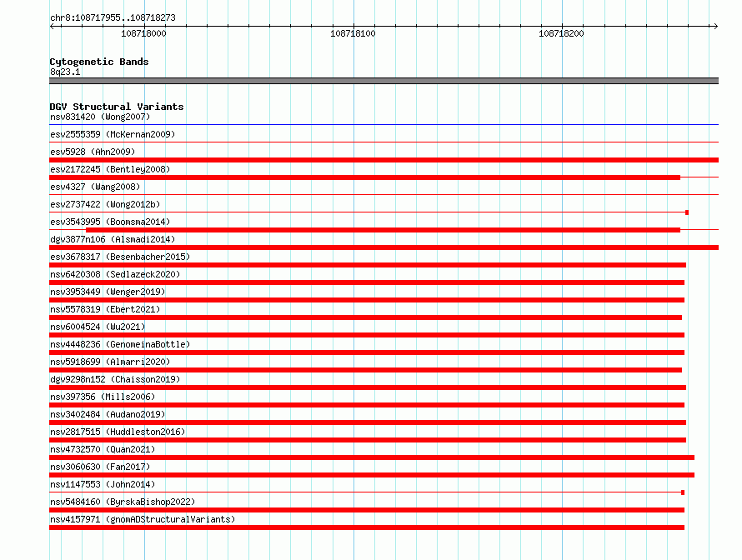
Task: Click the red square marker on nsv1147553 line
Action: click(683, 492)
